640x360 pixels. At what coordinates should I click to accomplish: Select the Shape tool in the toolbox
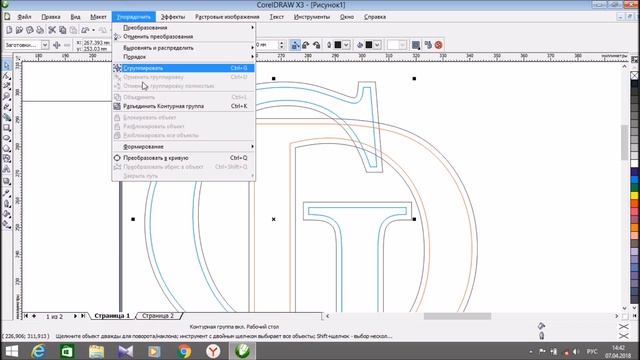click(x=7, y=76)
